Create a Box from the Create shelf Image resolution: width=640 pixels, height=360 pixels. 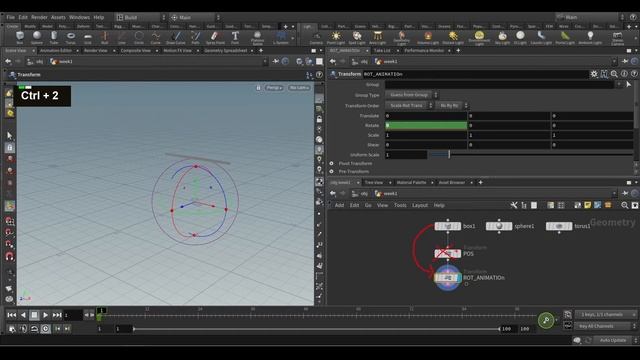click(20, 38)
